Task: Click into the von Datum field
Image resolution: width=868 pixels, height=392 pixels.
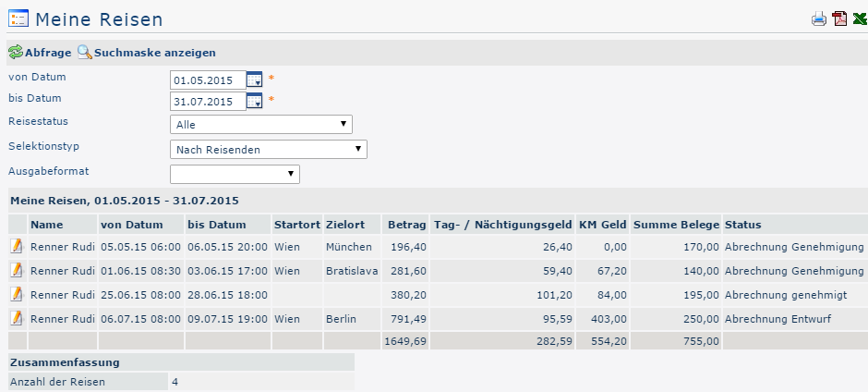Action: (209, 80)
